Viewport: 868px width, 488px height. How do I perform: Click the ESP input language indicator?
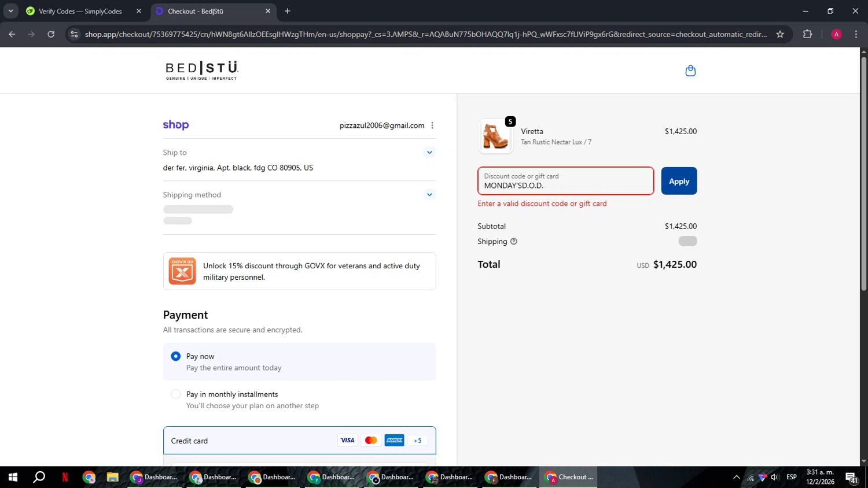point(792,477)
